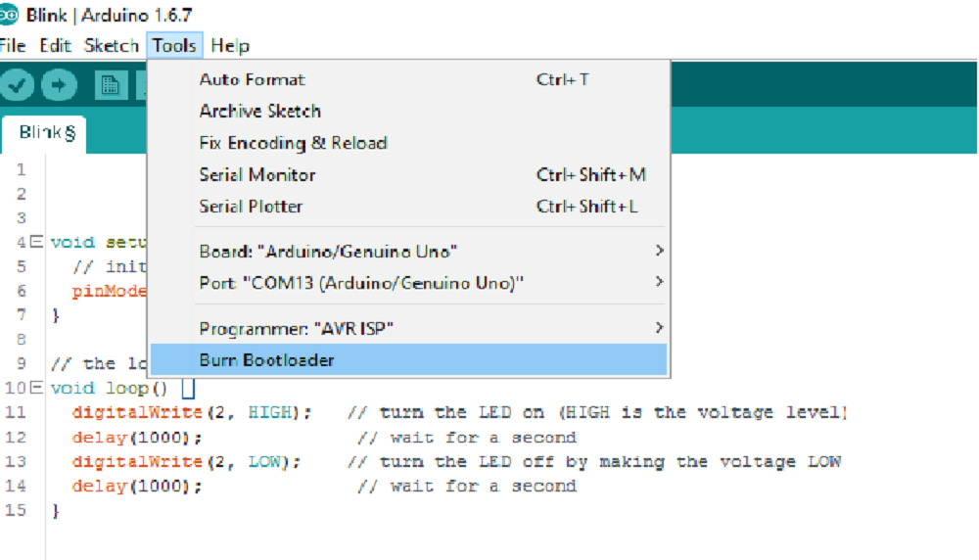This screenshot has width=979, height=560.
Task: Open the Help menu
Action: pyautogui.click(x=230, y=46)
